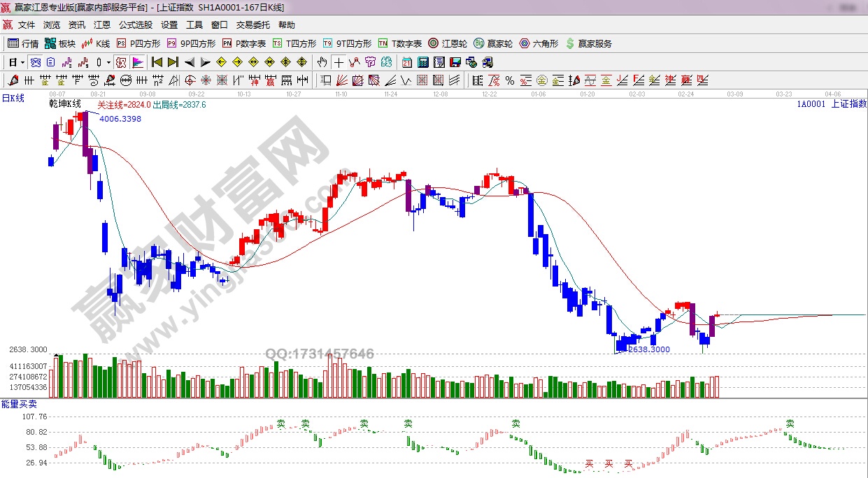Click the 01-06 date on time axis
This screenshot has width=868, height=478.
538,93
